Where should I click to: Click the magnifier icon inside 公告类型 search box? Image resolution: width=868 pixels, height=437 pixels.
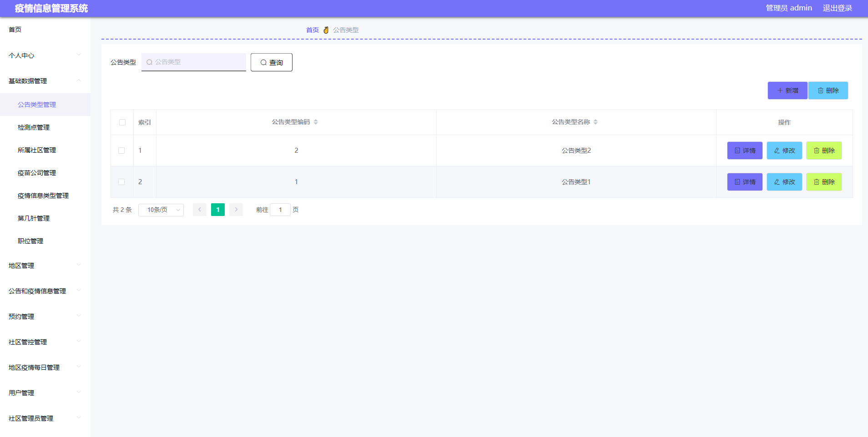click(x=150, y=62)
